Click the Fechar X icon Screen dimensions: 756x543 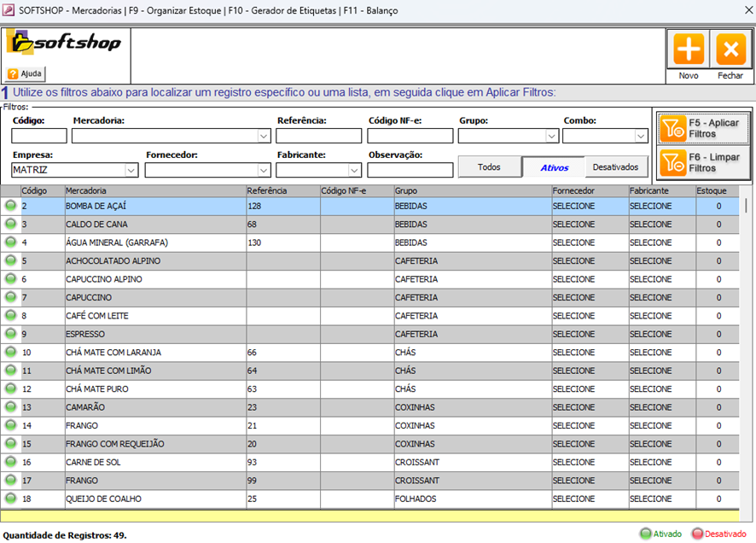point(730,50)
